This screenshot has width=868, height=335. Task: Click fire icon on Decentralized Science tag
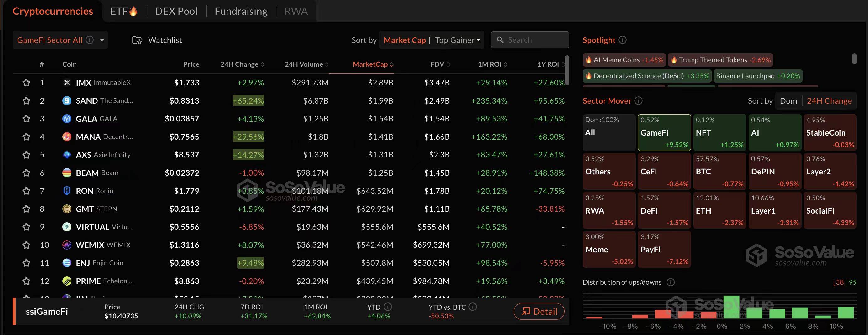point(588,76)
